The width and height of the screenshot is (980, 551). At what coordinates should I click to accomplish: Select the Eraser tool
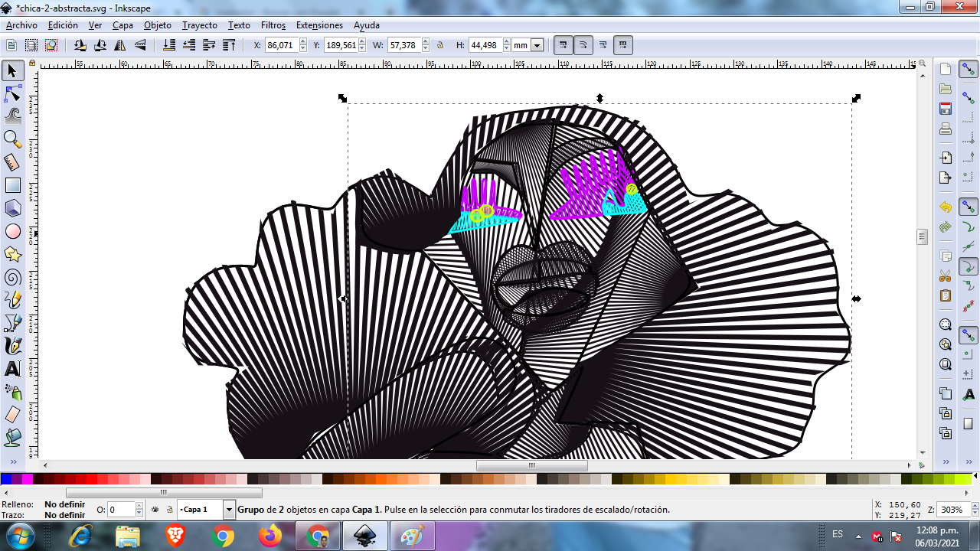pyautogui.click(x=12, y=414)
